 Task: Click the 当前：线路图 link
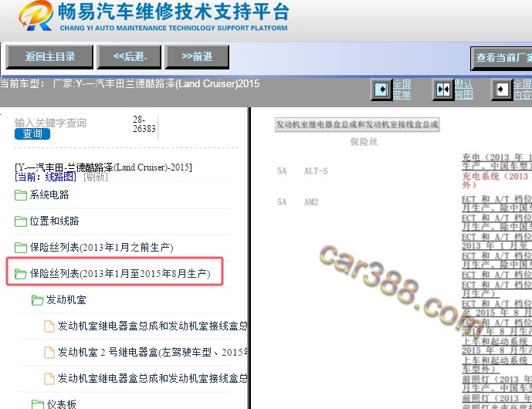point(45,177)
